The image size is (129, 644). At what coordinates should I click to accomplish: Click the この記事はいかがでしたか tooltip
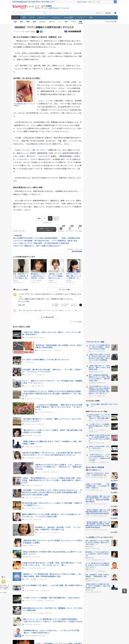(46, 229)
